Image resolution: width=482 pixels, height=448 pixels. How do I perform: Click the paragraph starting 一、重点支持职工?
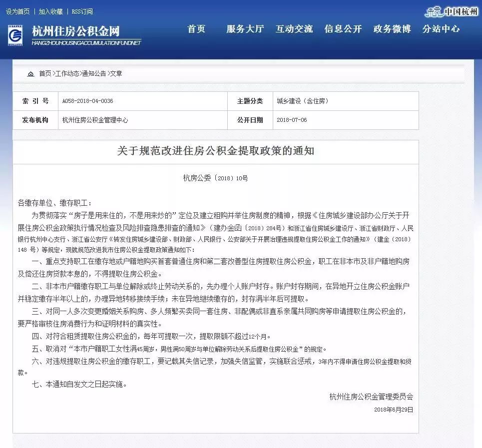tap(214, 268)
